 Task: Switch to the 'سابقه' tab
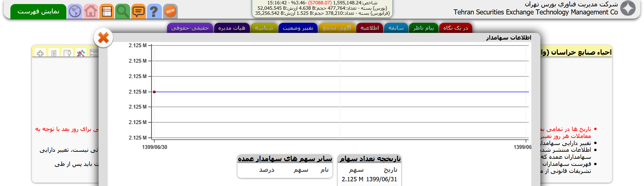[x=396, y=28]
